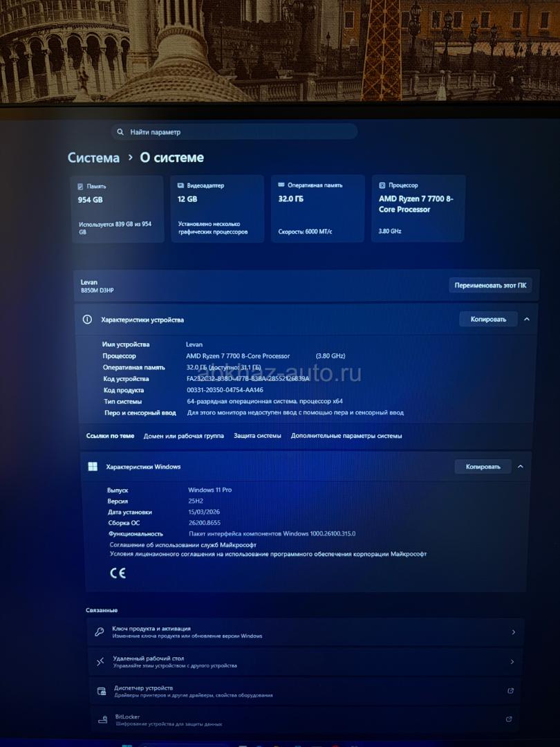This screenshot has width=560, height=747.
Task: Go back to 'Система' breadcrumb
Action: click(94, 158)
